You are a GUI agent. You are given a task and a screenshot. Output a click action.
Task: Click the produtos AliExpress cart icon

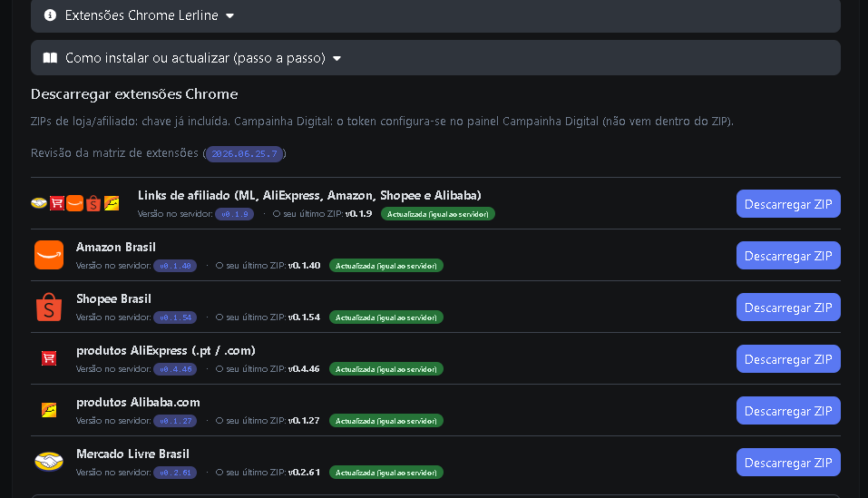pos(49,358)
